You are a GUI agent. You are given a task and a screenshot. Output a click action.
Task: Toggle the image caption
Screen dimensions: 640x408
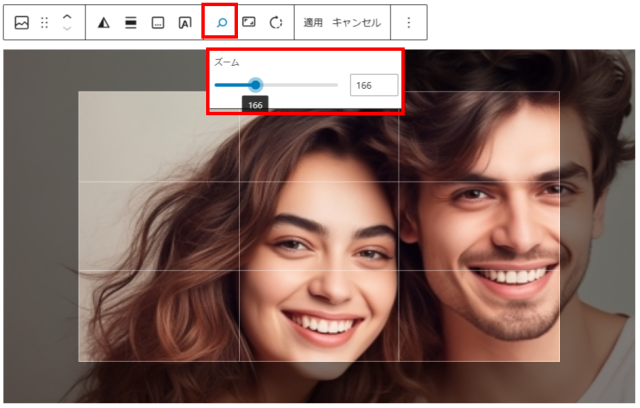click(158, 22)
